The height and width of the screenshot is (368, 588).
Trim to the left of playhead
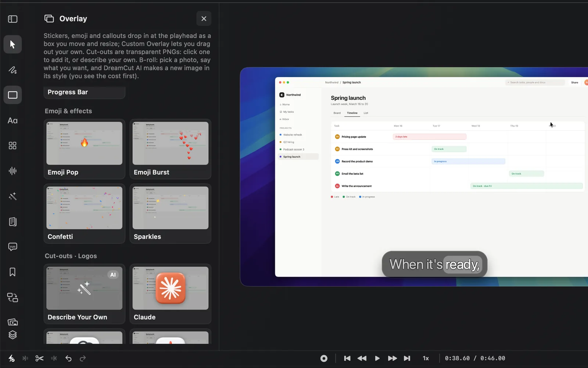[x=25, y=358]
